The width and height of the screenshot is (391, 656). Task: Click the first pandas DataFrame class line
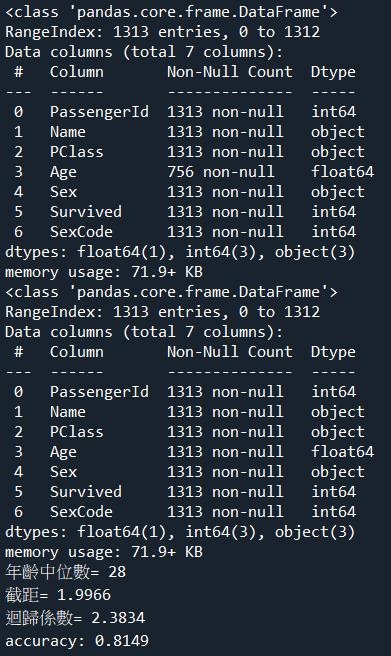click(x=171, y=12)
